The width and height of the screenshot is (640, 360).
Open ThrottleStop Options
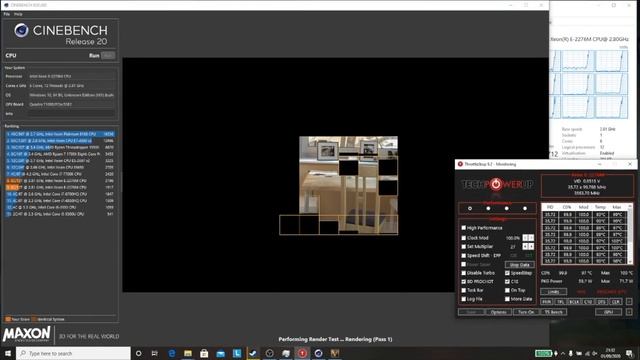click(498, 312)
